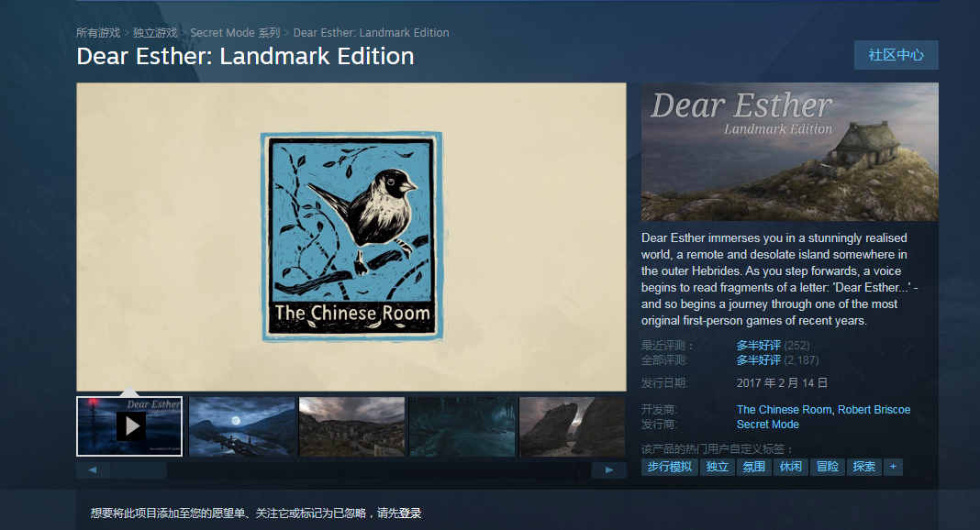Image resolution: width=980 pixels, height=530 pixels.
Task: View recent reviews 多半好评 (252) link
Action: (x=773, y=345)
